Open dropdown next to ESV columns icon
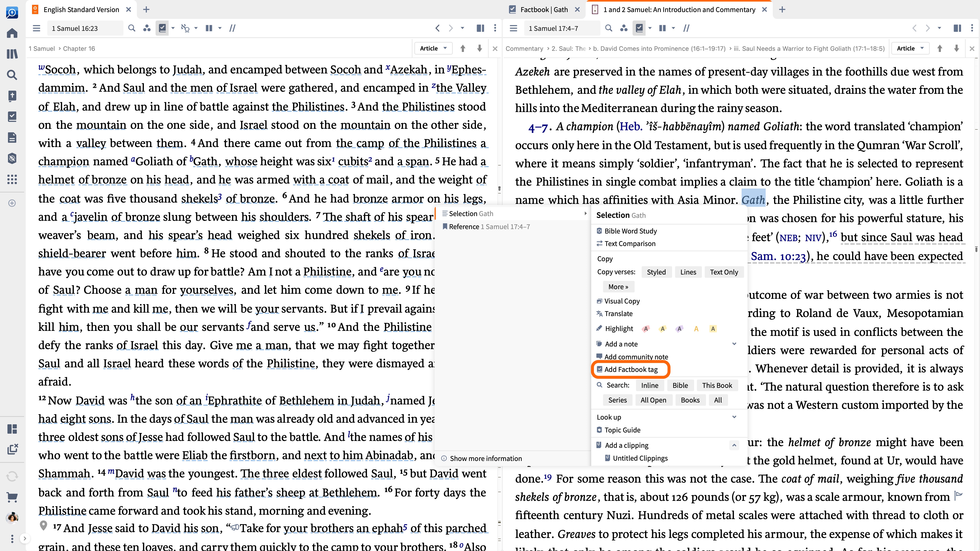Image resolution: width=980 pixels, height=551 pixels. click(220, 28)
